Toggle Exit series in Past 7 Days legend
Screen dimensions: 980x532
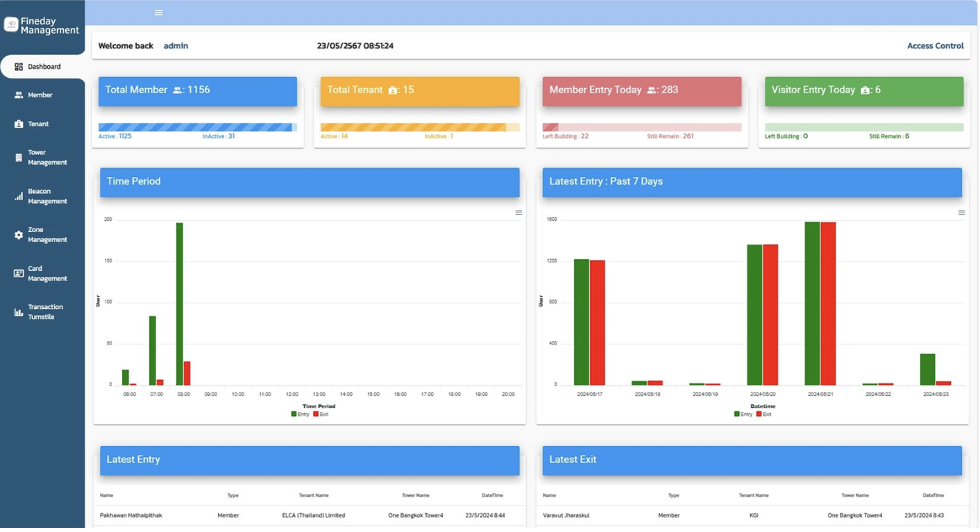coord(763,414)
